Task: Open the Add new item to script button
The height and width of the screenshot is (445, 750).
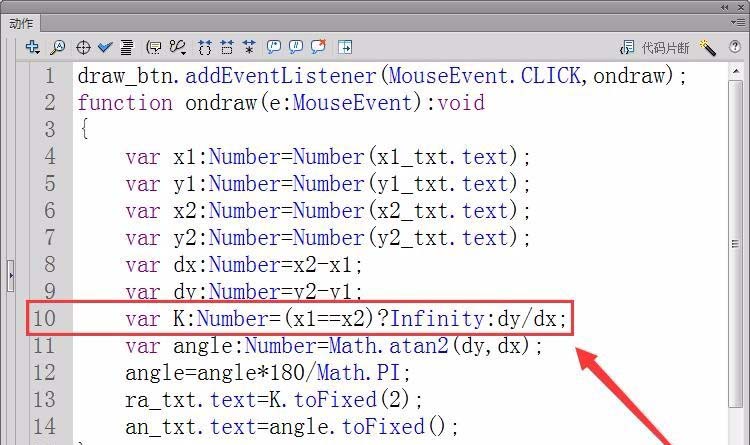Action: pyautogui.click(x=33, y=47)
